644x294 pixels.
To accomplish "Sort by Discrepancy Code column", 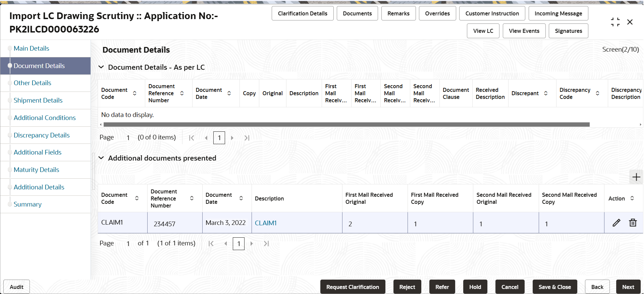I will (597, 93).
